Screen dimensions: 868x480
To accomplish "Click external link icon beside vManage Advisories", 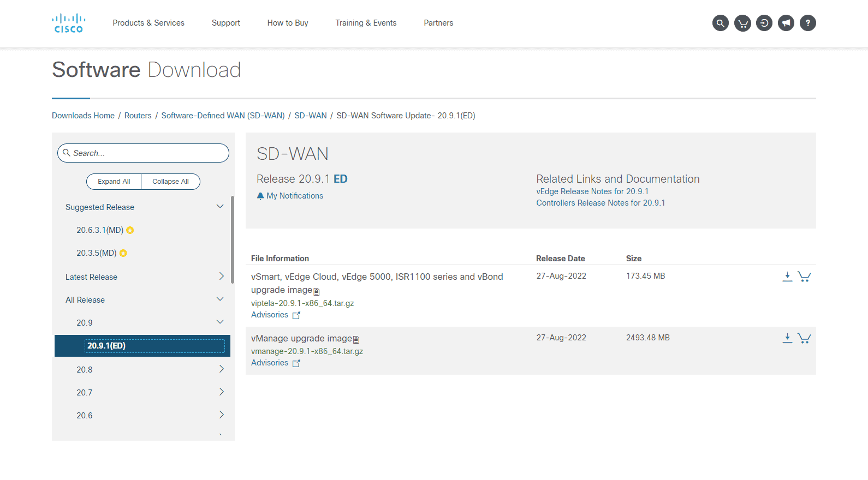I will point(296,363).
